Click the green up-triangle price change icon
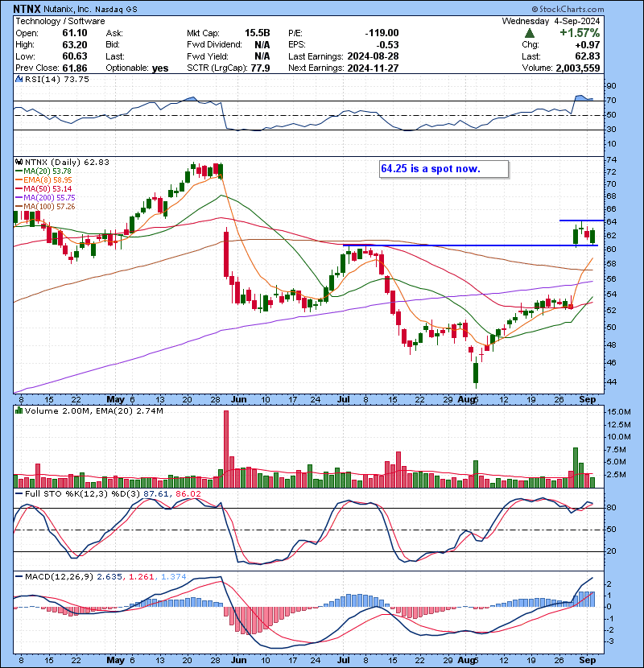Screen dimensions: 644x668 [530, 33]
